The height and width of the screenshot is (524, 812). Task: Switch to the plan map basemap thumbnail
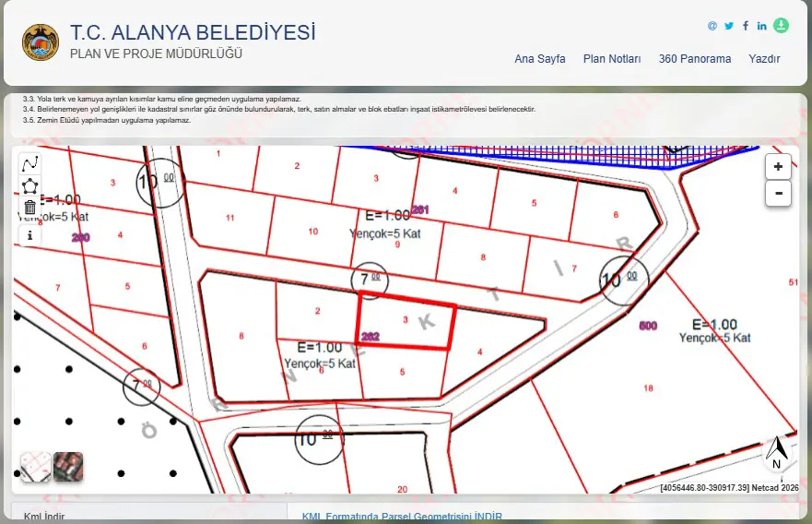click(x=36, y=467)
